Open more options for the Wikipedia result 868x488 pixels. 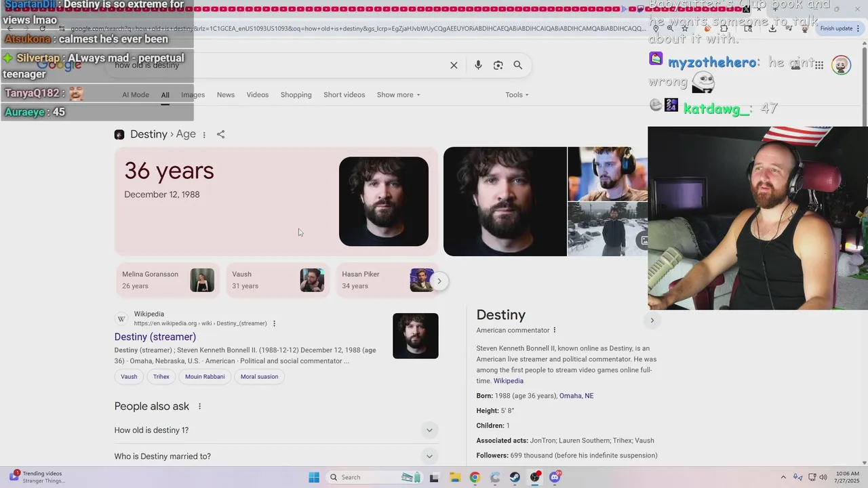274,323
